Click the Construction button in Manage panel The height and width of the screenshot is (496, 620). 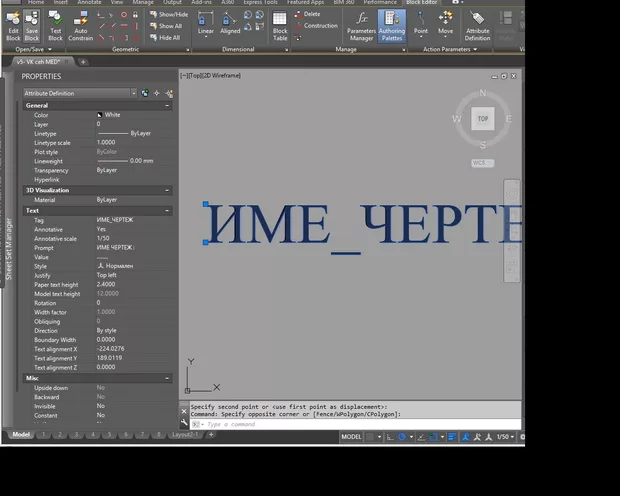click(x=320, y=26)
